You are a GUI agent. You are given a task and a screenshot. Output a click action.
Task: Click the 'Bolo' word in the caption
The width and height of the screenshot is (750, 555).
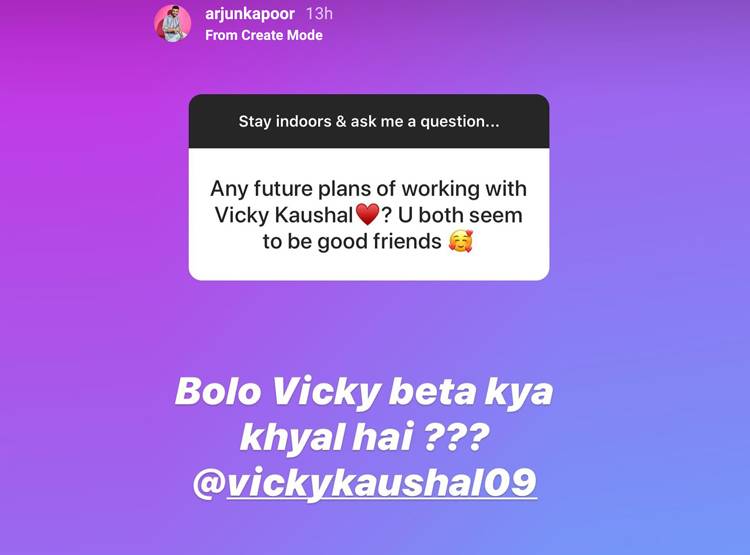point(218,391)
